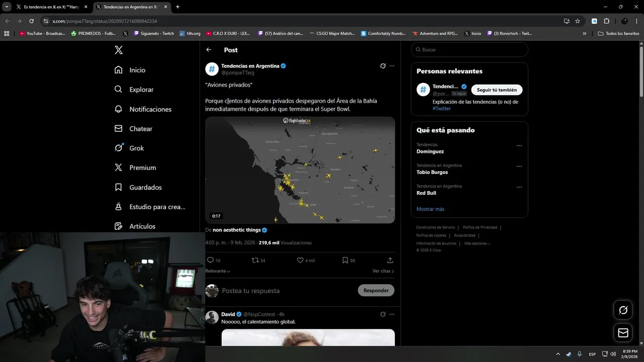This screenshot has height=362, width=644.
Task: Open more options for Tobio Burgos trend
Action: pyautogui.click(x=519, y=166)
